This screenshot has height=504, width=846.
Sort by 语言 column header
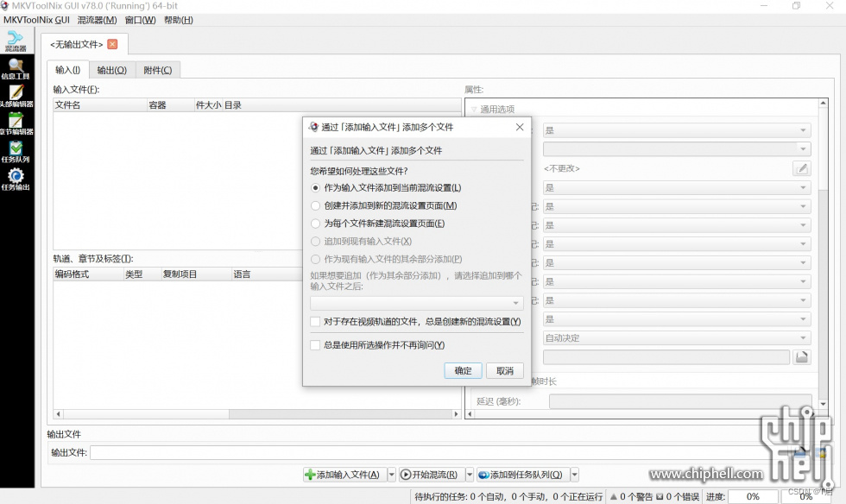pyautogui.click(x=267, y=274)
